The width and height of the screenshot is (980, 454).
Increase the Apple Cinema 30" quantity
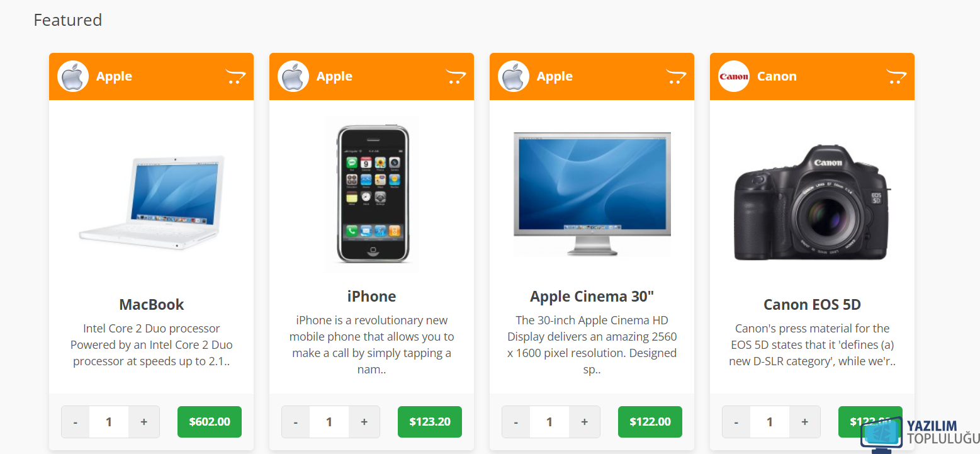[585, 422]
